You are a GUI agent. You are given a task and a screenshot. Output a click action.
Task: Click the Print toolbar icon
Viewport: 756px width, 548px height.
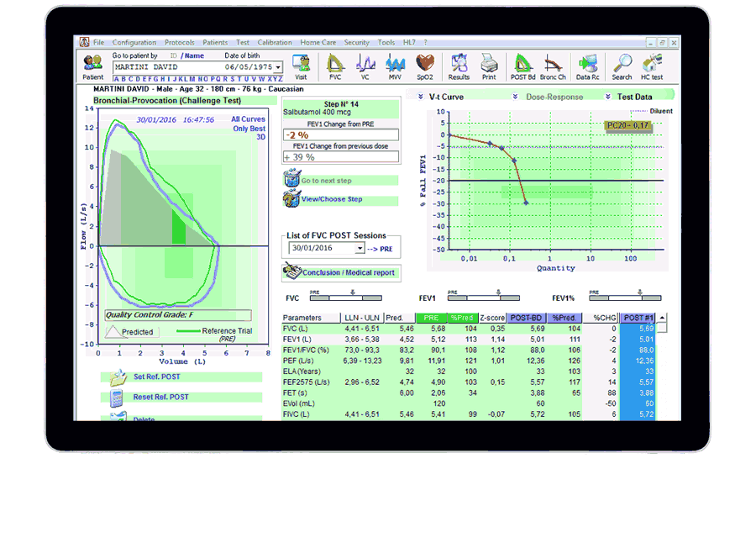point(488,65)
